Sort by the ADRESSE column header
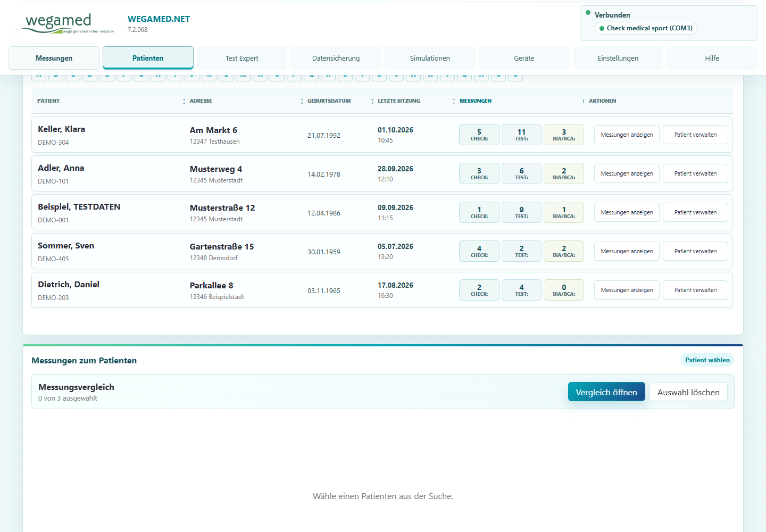The image size is (766, 532). pos(201,101)
